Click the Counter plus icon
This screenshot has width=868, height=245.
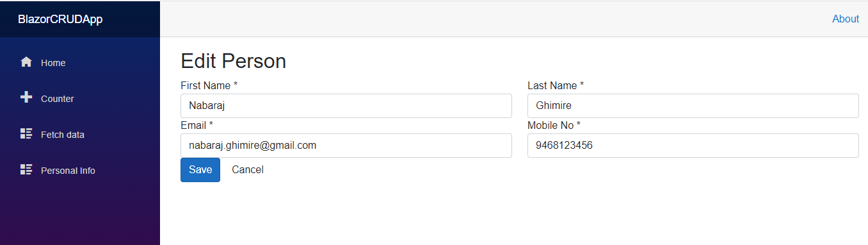coord(26,97)
